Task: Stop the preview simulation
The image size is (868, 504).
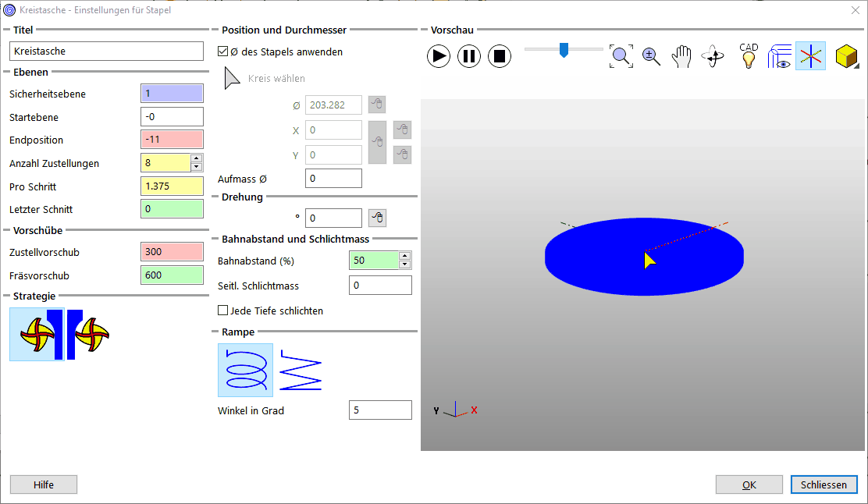Action: click(500, 56)
